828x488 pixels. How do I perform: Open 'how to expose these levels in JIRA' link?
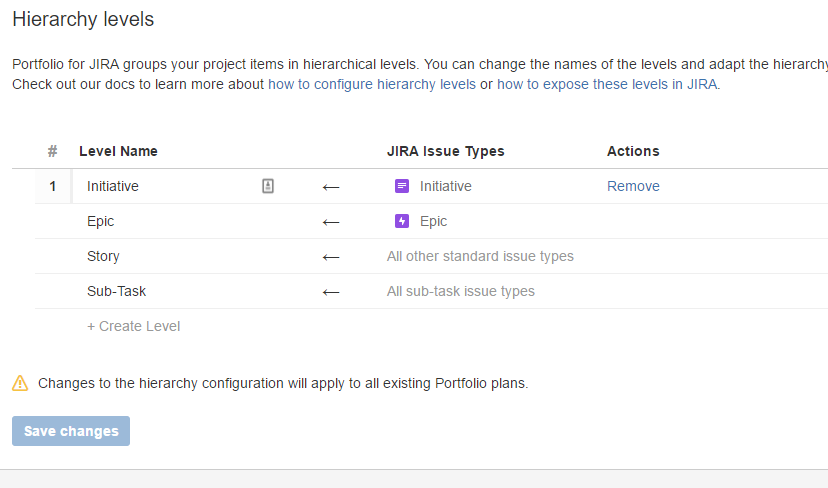pos(606,84)
